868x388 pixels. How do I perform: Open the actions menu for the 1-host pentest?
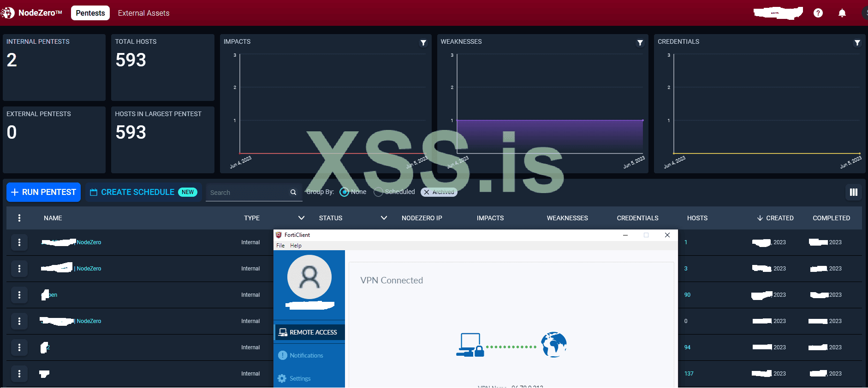[x=19, y=242]
